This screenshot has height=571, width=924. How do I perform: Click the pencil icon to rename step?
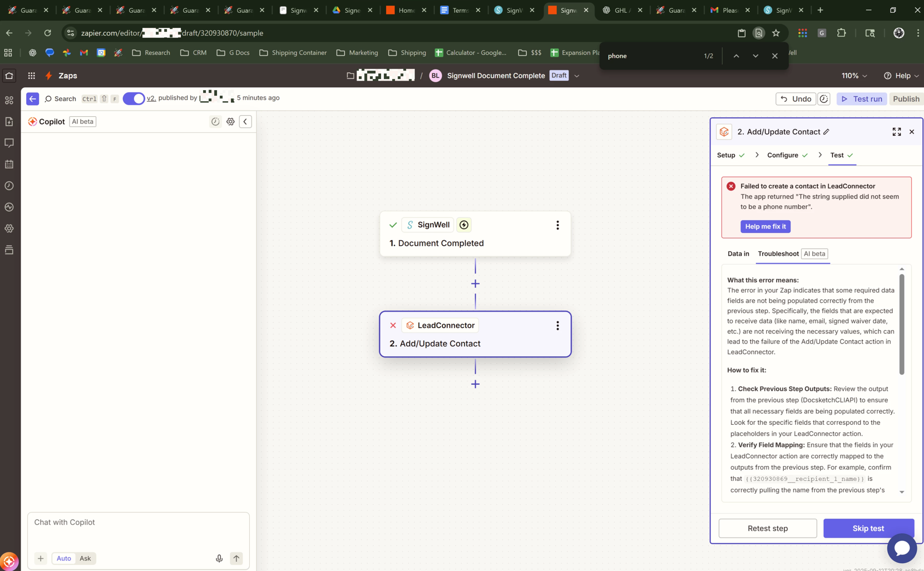[826, 132]
